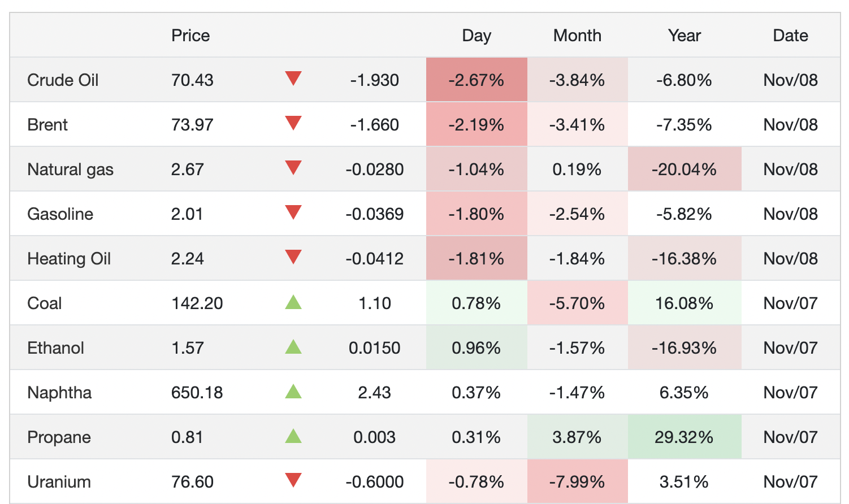Click the green up arrow for Propane

click(293, 436)
